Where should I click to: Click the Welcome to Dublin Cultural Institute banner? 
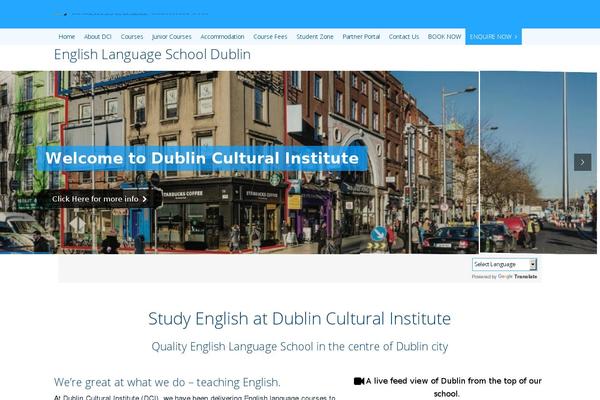coord(202,158)
